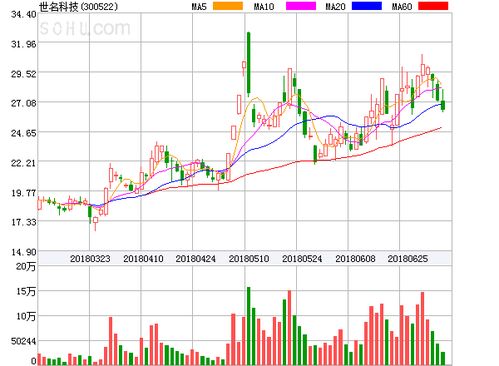Select the 20180608 date marker

click(x=355, y=259)
